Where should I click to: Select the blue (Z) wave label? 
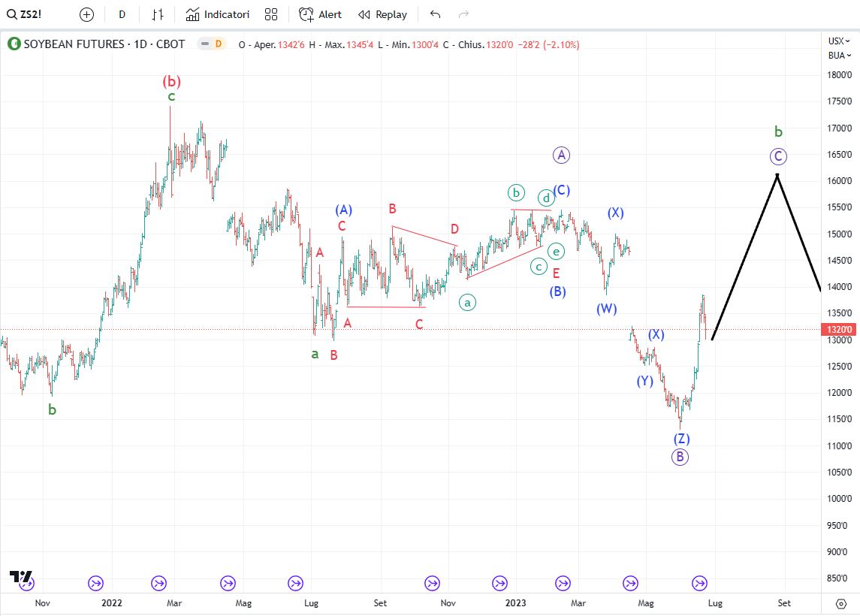point(682,439)
